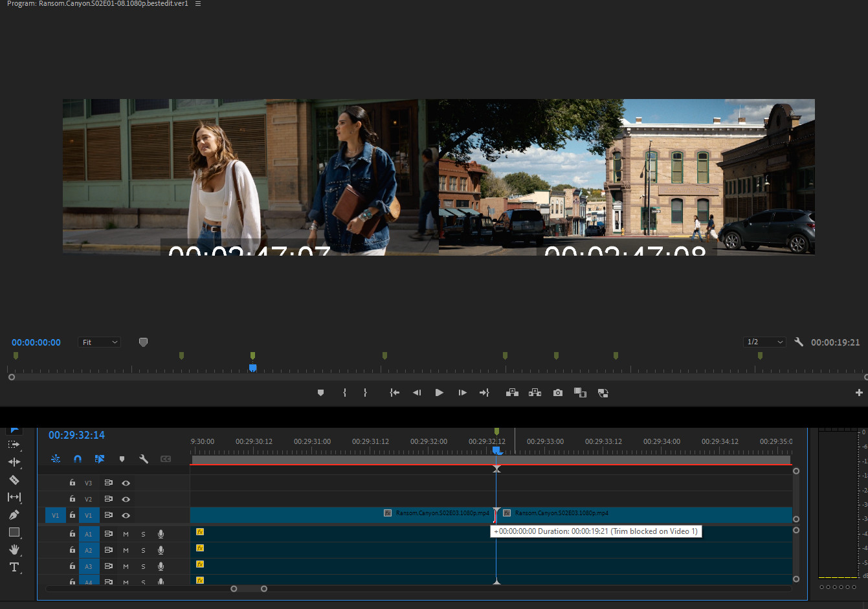Export frame with camera icon
This screenshot has height=609, width=868.
point(558,393)
